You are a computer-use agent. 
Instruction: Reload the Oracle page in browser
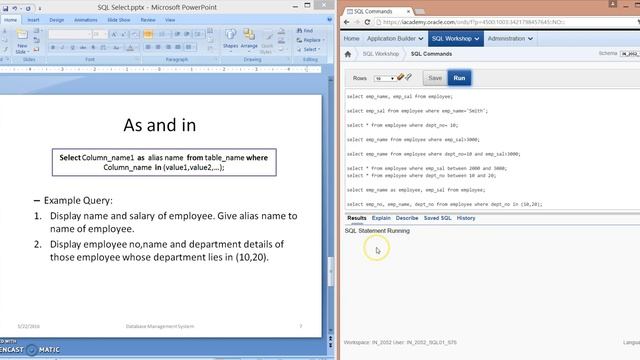367,22
